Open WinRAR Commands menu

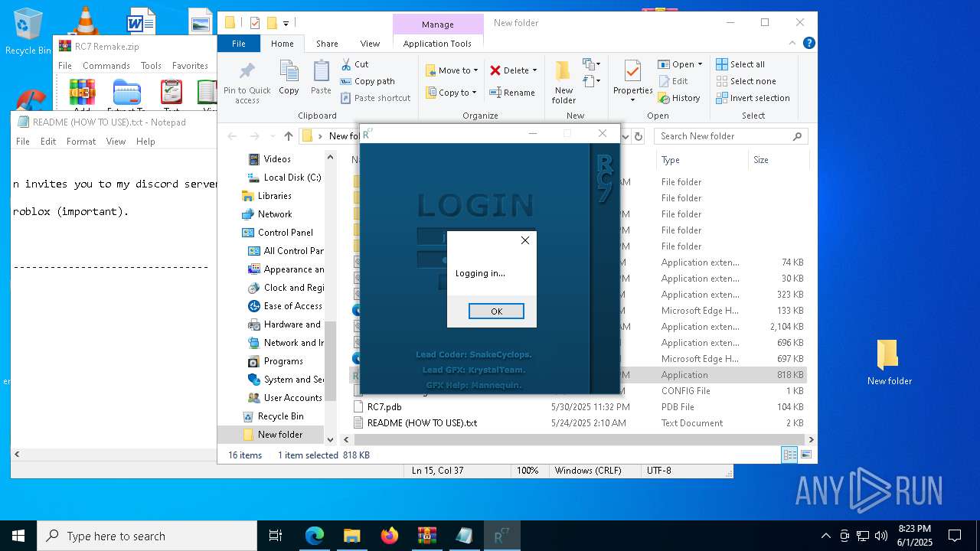[106, 66]
